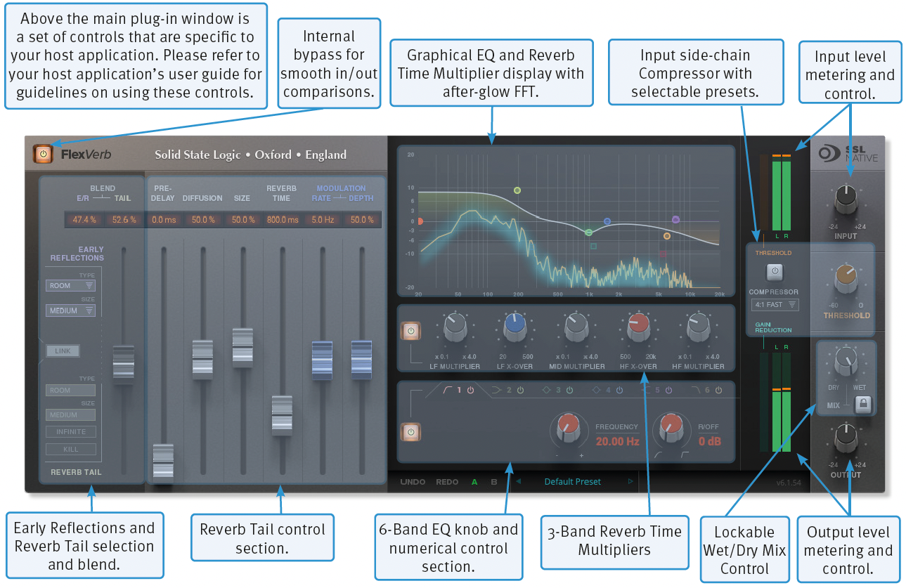Open Early Reflections TYPE Room dropdown

pyautogui.click(x=70, y=286)
